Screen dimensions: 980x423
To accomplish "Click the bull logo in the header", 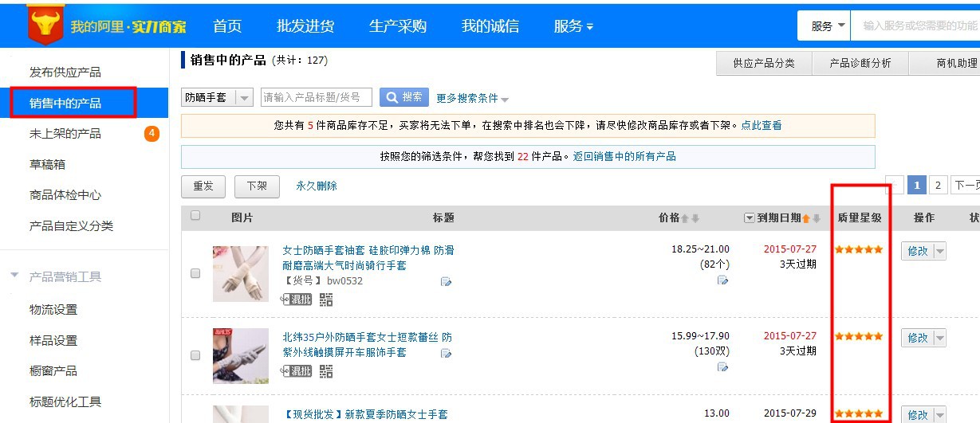I will (45, 24).
